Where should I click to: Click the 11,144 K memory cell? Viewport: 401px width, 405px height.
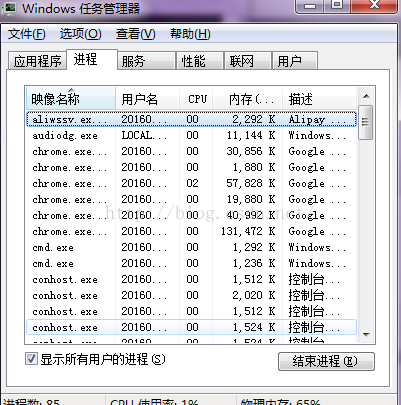pyautogui.click(x=251, y=135)
